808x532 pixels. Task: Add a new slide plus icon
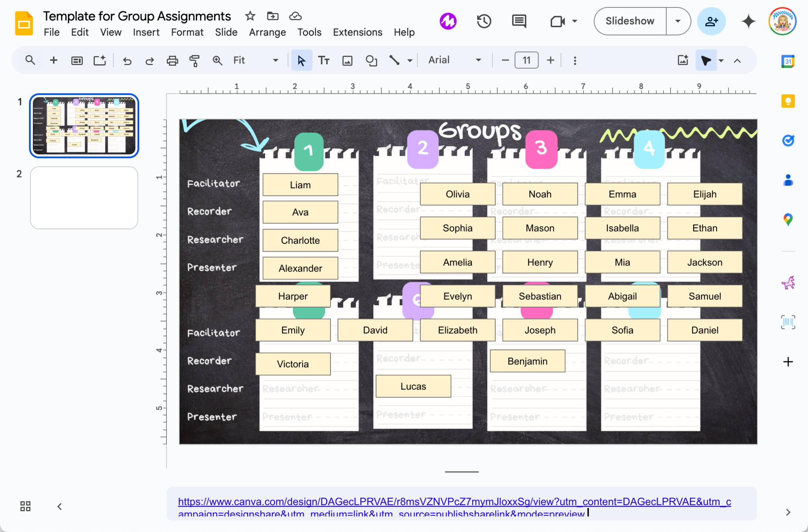[x=54, y=60]
